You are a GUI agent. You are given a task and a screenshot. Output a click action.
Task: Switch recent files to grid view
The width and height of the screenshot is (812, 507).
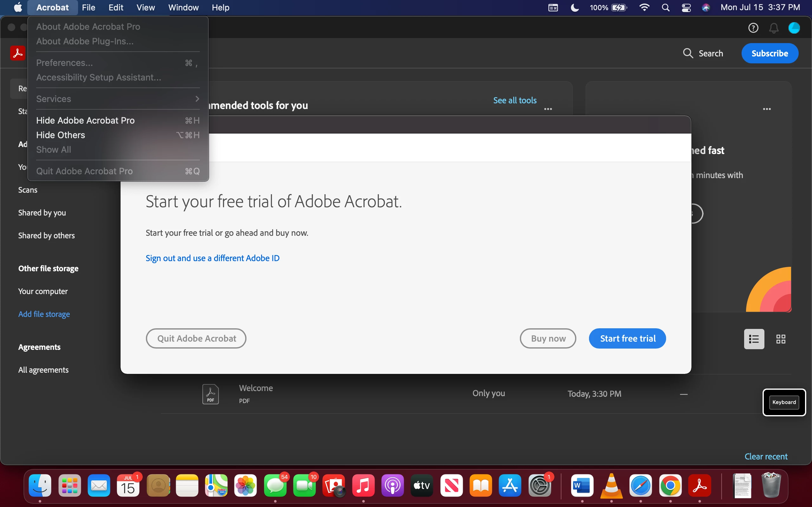click(x=781, y=339)
